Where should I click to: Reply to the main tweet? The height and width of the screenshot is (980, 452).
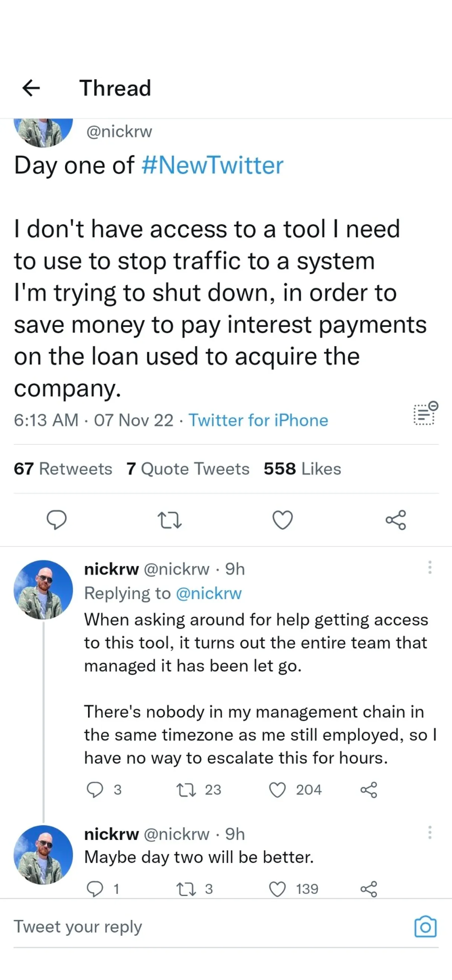(x=56, y=520)
